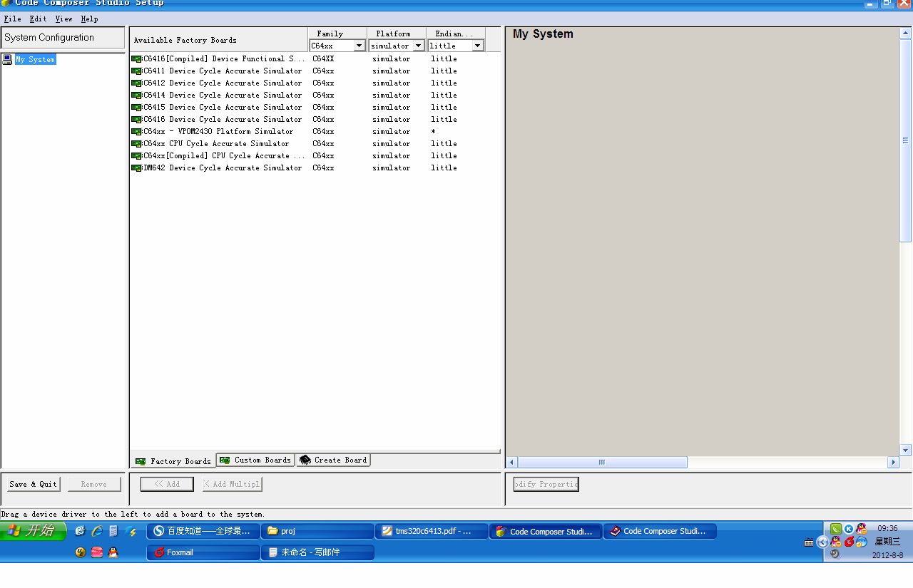
Task: Select text C6412 Device Cycle Accurate Simulator
Action: [223, 83]
